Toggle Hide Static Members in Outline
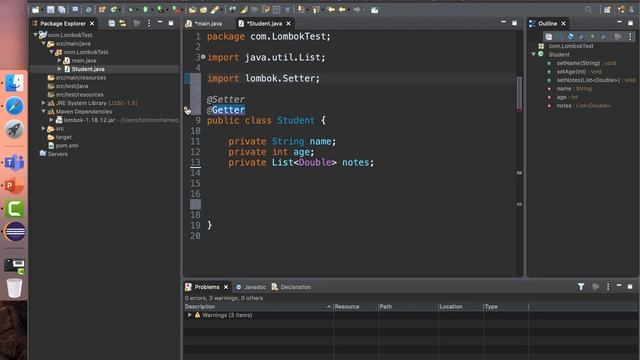The height and width of the screenshot is (360, 640). tap(581, 37)
